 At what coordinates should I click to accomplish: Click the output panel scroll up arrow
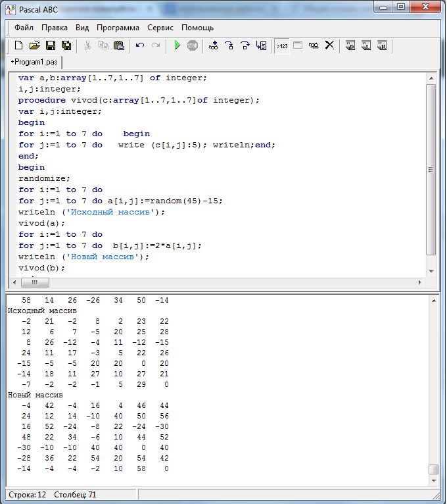click(433, 301)
